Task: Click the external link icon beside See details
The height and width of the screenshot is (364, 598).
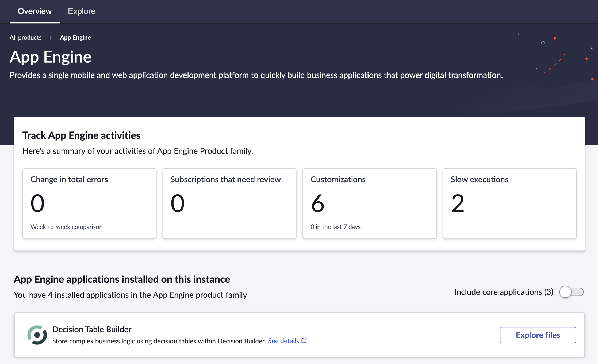Action: coord(304,340)
